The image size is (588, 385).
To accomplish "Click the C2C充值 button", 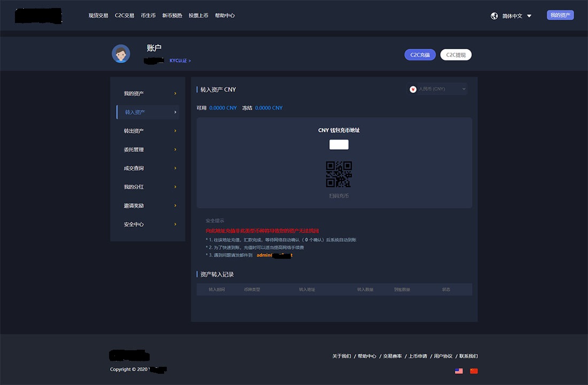I will coord(420,55).
